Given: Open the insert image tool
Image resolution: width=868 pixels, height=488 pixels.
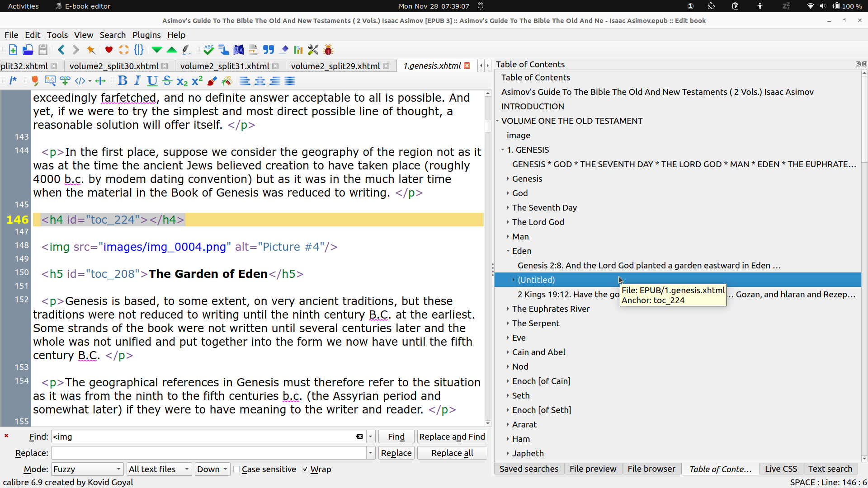Looking at the screenshot, I should (50, 81).
